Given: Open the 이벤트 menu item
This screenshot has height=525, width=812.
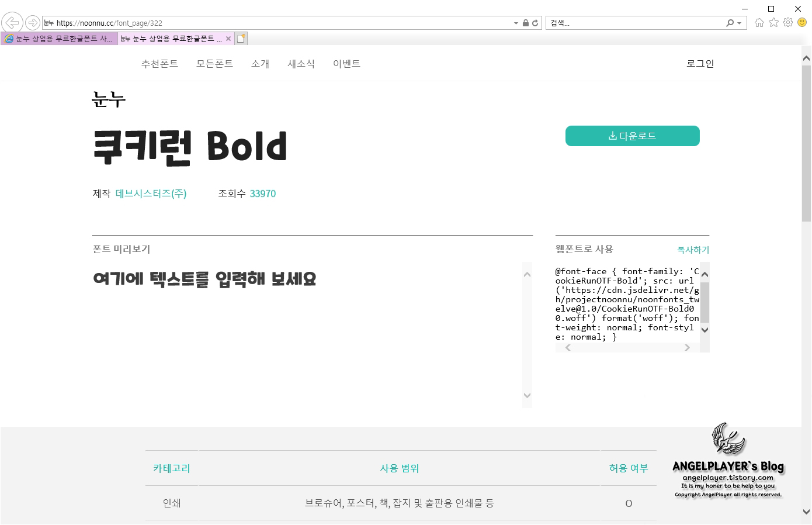Looking at the screenshot, I should coord(346,63).
